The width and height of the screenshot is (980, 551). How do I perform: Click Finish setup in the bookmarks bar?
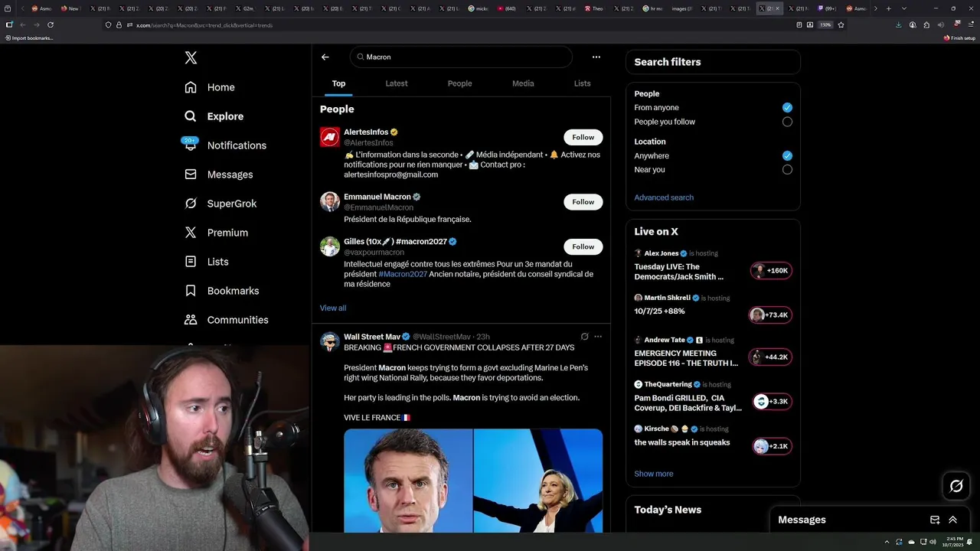(x=959, y=38)
